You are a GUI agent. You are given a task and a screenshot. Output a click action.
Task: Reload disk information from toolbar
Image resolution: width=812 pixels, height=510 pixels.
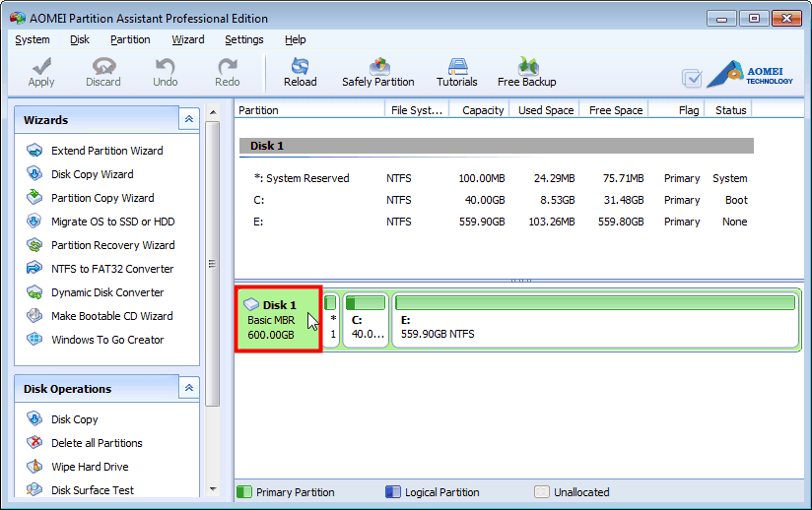tap(300, 72)
